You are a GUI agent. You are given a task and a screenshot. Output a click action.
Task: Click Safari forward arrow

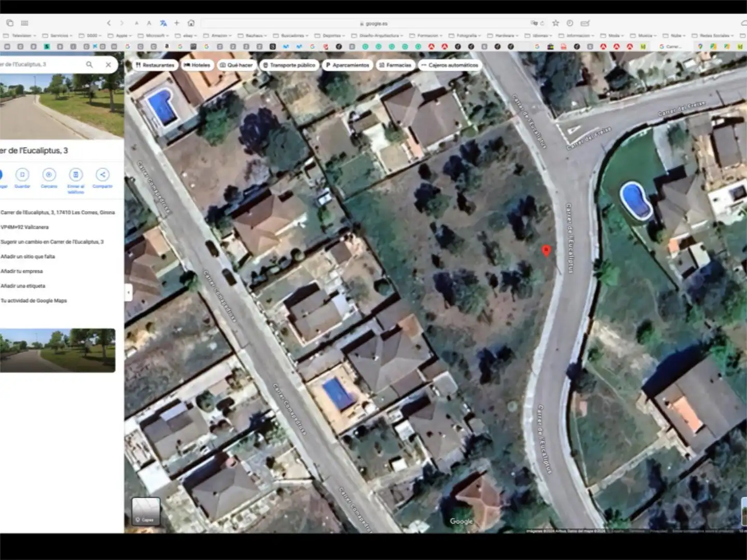coord(122,23)
